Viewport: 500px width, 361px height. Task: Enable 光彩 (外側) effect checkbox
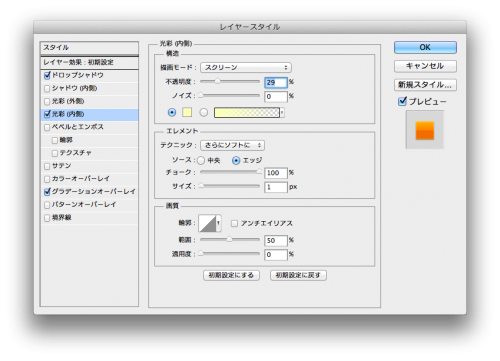pos(47,101)
